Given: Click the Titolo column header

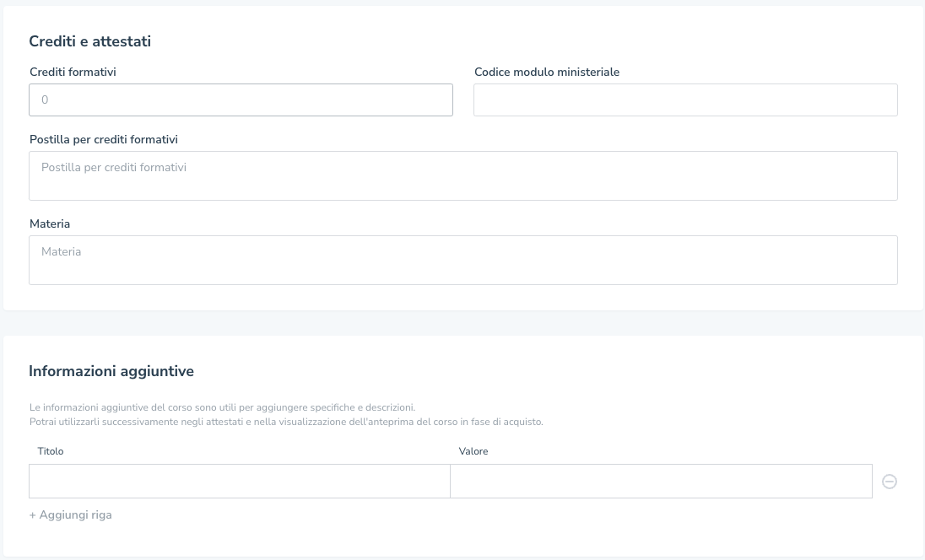Looking at the screenshot, I should pos(51,451).
